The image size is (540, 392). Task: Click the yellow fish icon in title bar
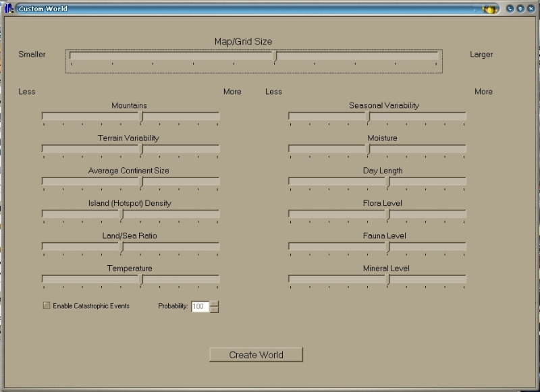click(x=489, y=9)
